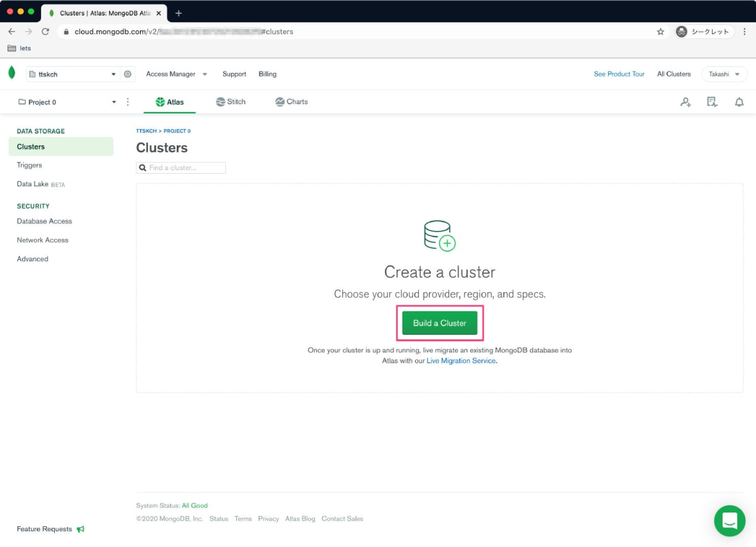Open the Intercom chat bubble
Screen dimensions: 756x547
[x=730, y=521]
